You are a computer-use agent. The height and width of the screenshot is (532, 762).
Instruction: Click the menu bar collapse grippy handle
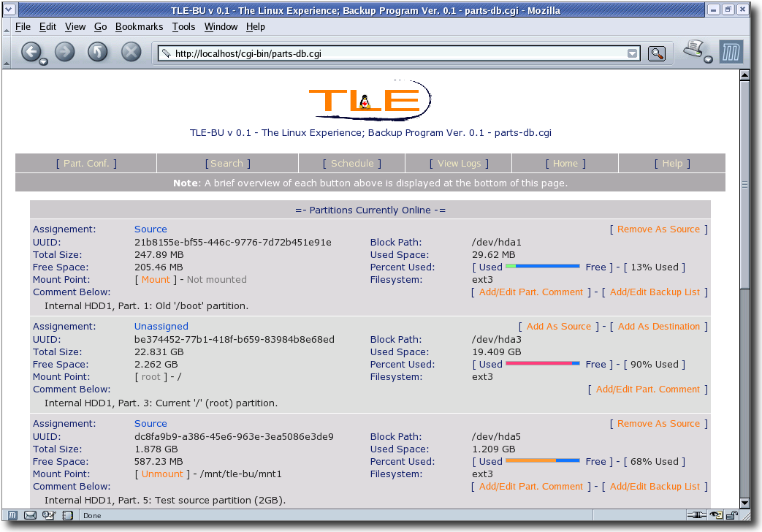point(7,27)
